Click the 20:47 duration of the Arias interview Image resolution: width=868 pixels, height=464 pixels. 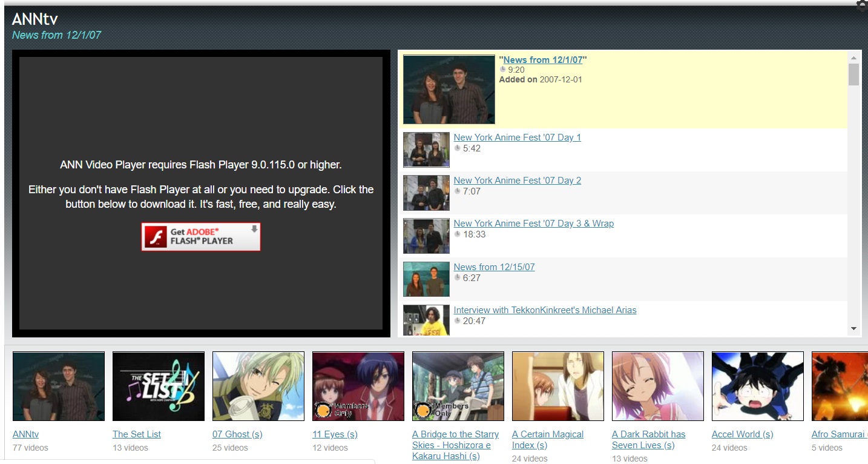pos(474,321)
